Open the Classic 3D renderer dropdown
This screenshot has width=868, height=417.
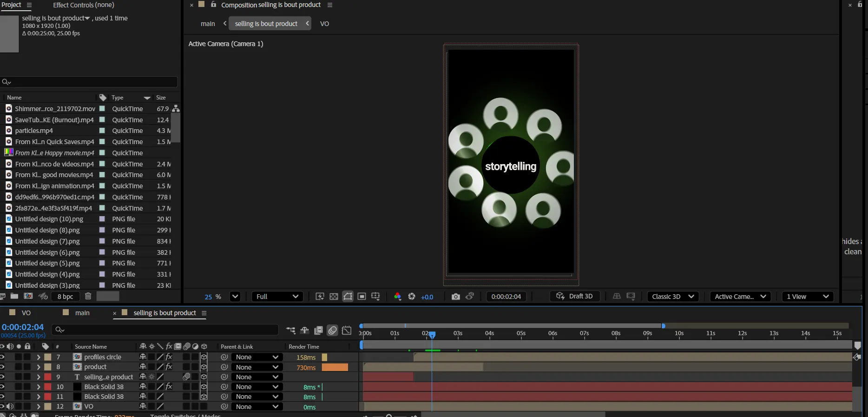(673, 297)
